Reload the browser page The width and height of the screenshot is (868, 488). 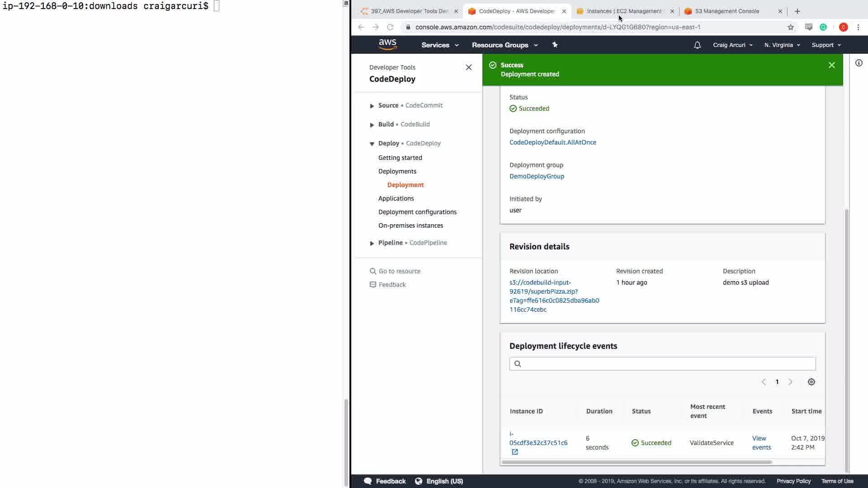(390, 27)
